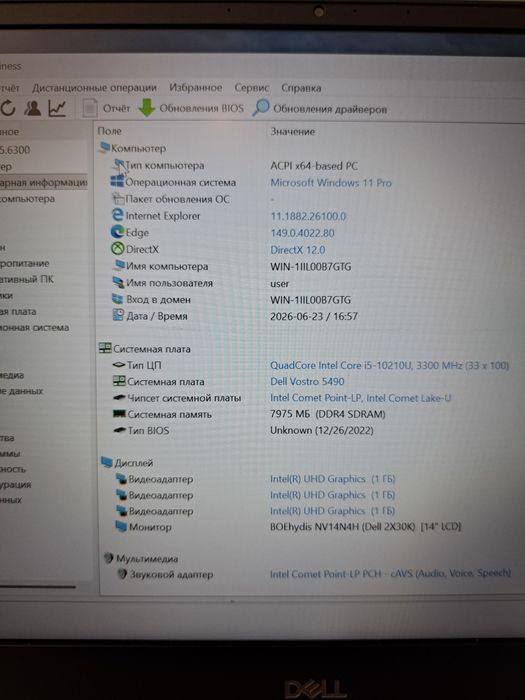The height and width of the screenshot is (700, 525).
Task: Select the BOEhydis NV14N4H monitor value
Action: pyautogui.click(x=365, y=527)
